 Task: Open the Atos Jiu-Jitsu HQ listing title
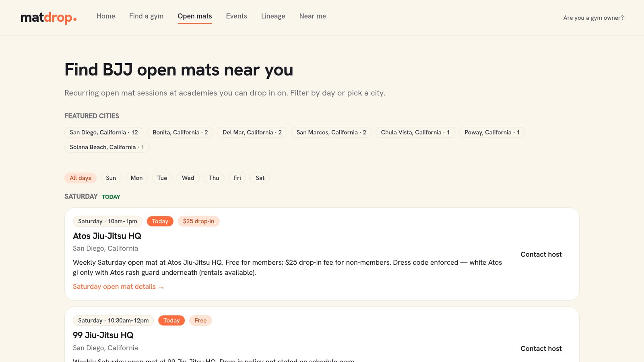(107, 236)
